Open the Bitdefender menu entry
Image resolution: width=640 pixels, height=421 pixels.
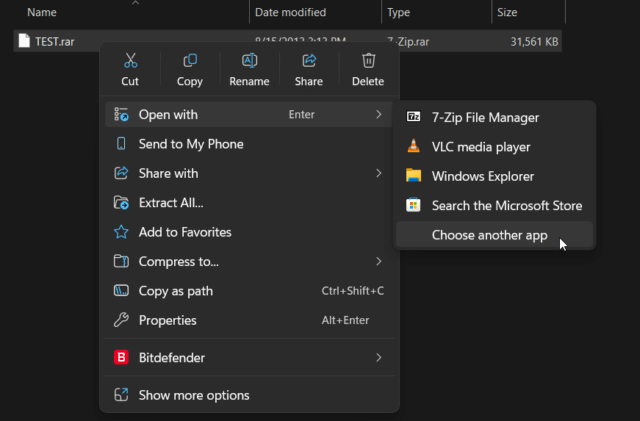point(248,358)
